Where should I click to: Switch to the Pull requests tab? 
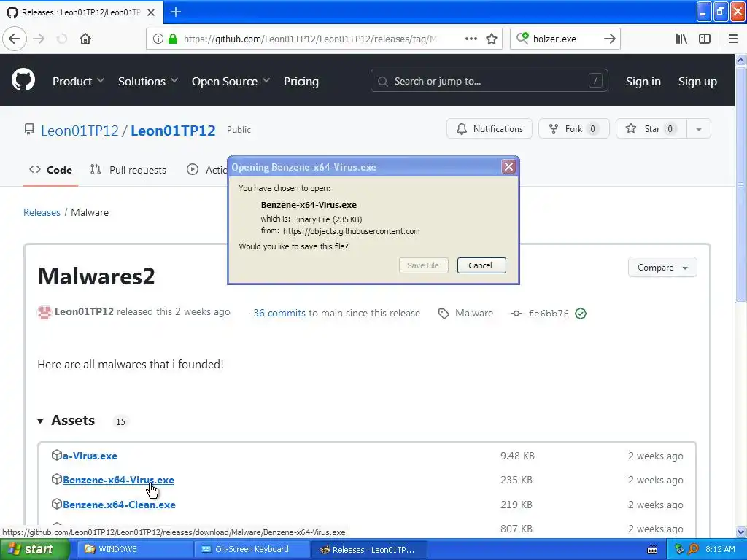pyautogui.click(x=128, y=170)
